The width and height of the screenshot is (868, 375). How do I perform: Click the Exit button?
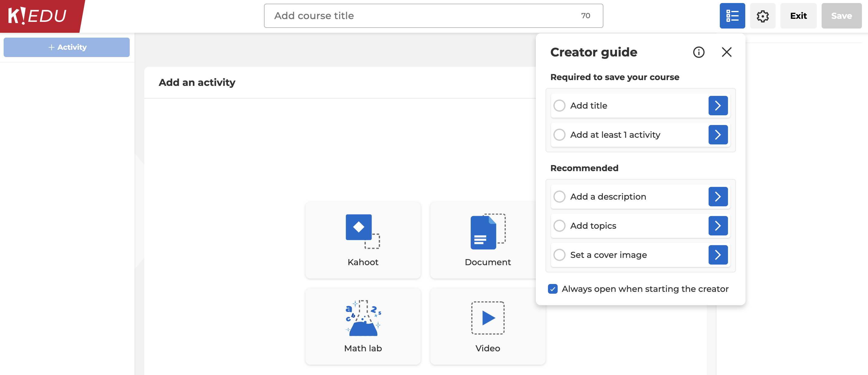(x=798, y=15)
